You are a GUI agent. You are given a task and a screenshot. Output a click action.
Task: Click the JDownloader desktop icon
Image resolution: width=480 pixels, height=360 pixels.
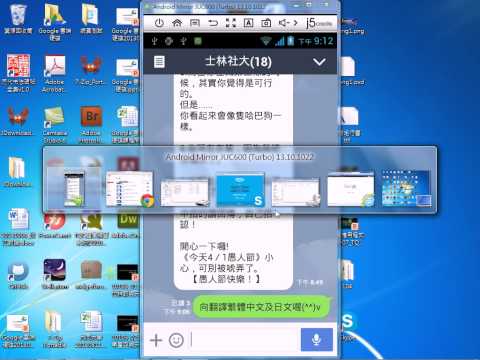tap(17, 121)
